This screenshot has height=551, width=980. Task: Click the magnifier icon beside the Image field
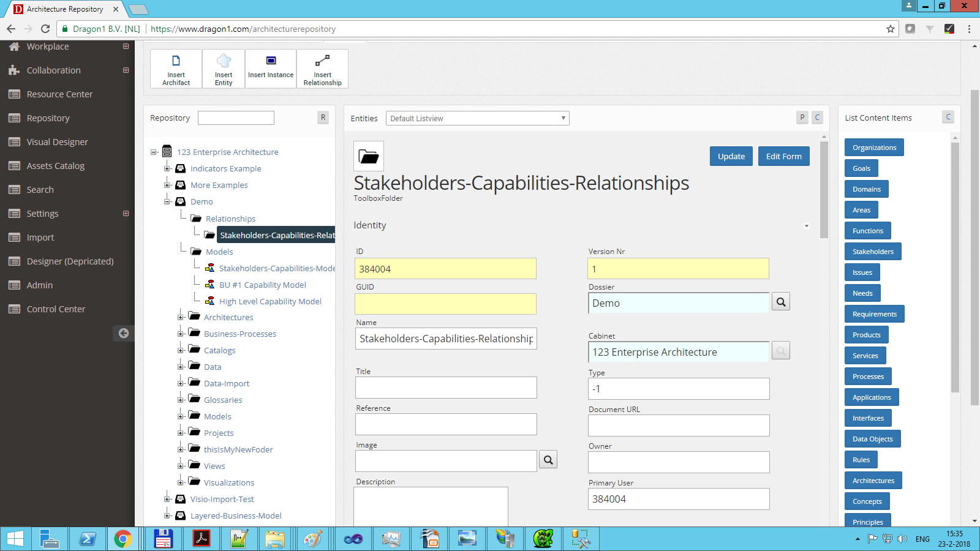pyautogui.click(x=548, y=460)
